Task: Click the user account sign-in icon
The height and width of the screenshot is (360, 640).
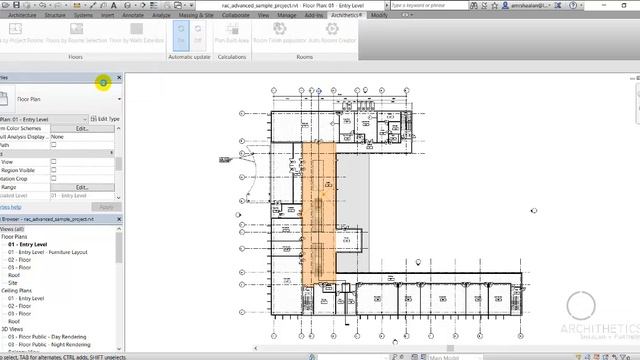Action: coord(505,5)
